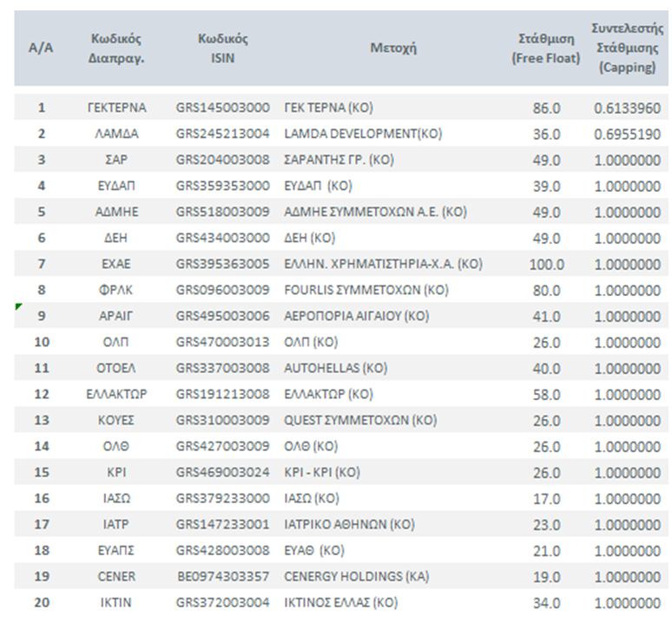Click stock name LAMDA DEVELOPMENT(ΚΟ)

(363, 134)
